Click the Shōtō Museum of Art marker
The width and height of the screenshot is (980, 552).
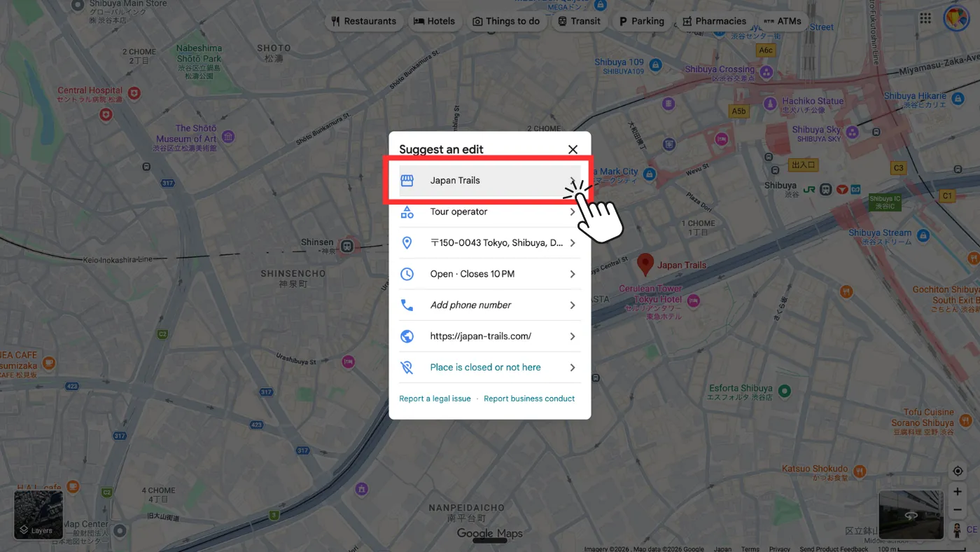pos(227,137)
